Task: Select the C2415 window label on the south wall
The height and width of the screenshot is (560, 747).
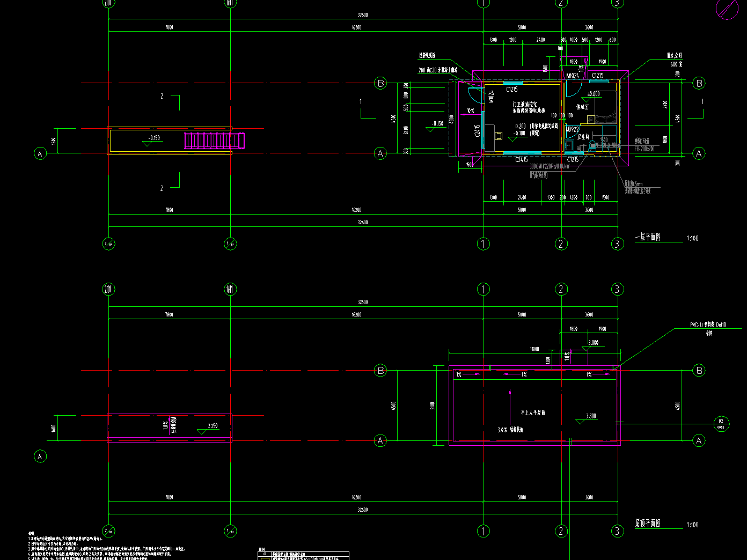Action: tap(521, 160)
